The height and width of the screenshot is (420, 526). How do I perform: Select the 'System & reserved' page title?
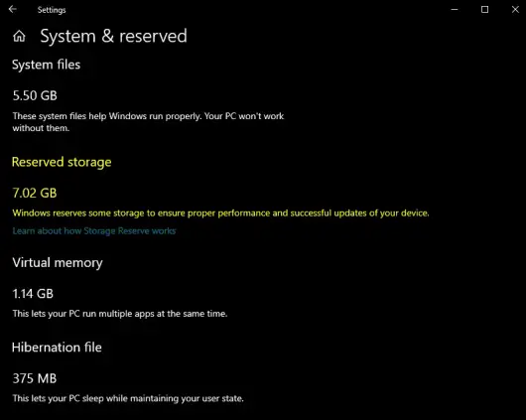[x=113, y=36]
